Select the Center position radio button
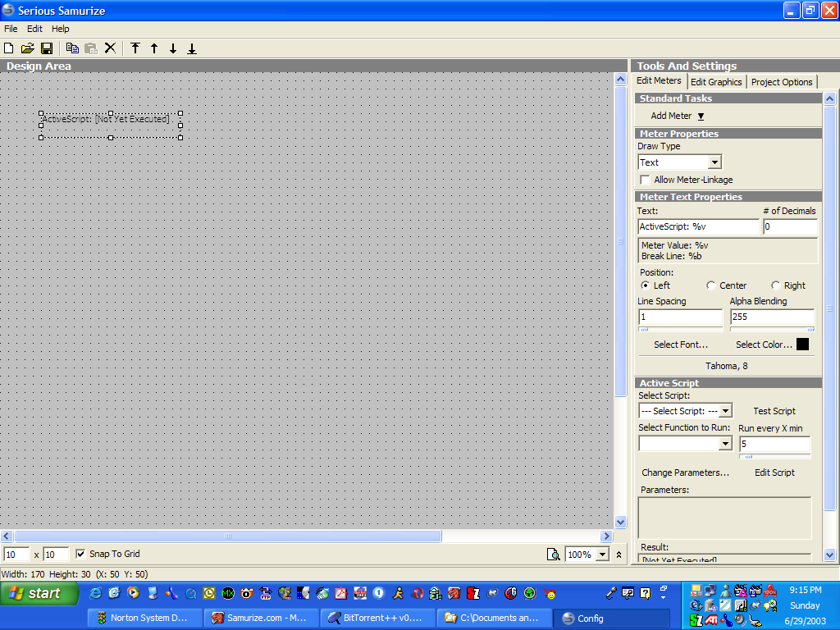The height and width of the screenshot is (630, 840). pyautogui.click(x=711, y=285)
